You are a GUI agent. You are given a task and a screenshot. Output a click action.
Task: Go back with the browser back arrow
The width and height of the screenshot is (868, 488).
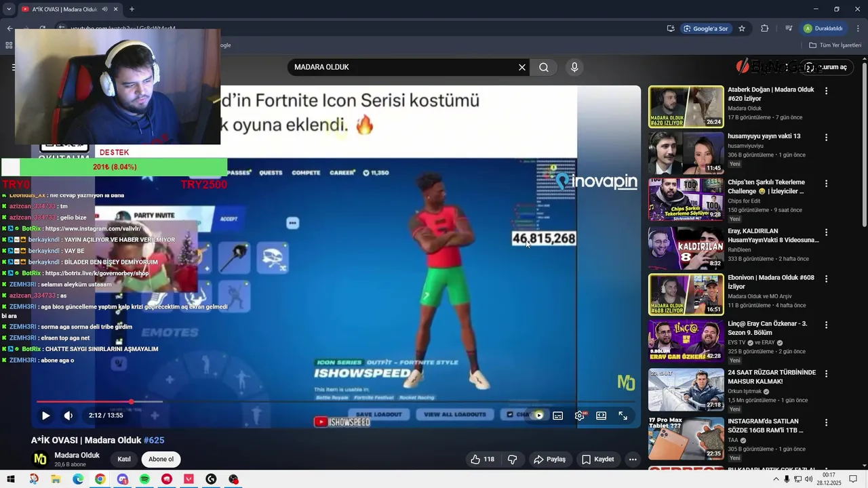point(9,28)
